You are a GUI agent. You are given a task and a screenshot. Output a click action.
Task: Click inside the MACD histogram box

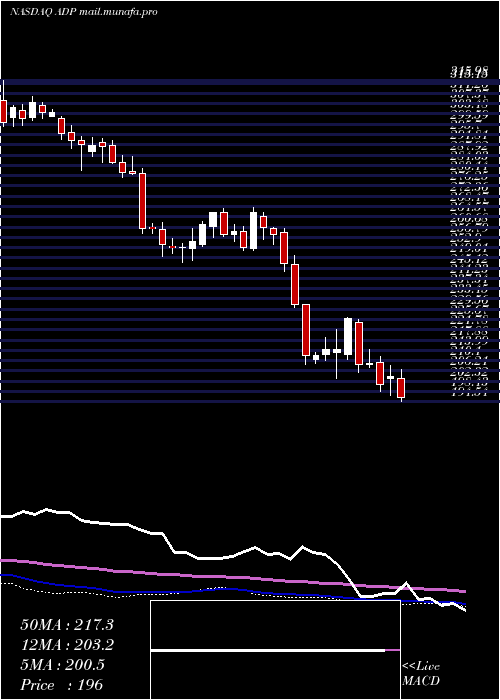coord(275,650)
